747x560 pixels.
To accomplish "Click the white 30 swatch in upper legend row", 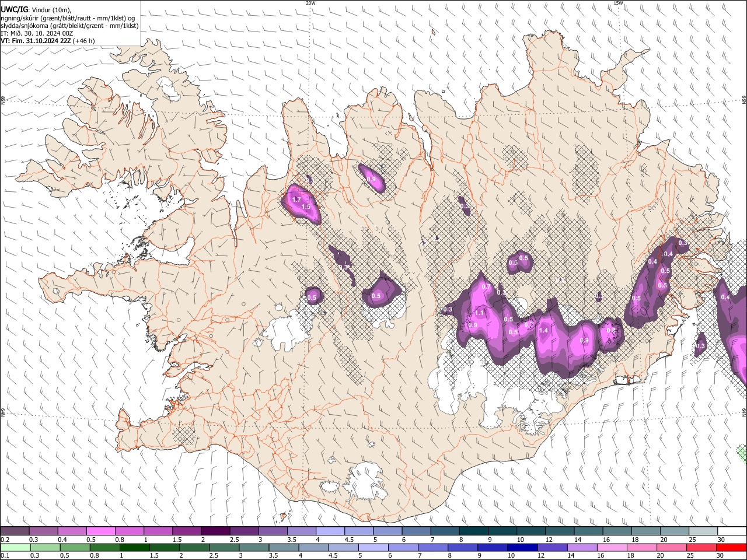I will (732, 531).
